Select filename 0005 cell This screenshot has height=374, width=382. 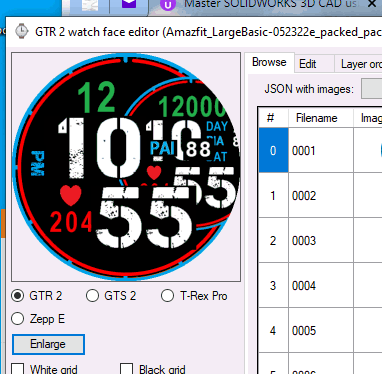click(x=320, y=330)
